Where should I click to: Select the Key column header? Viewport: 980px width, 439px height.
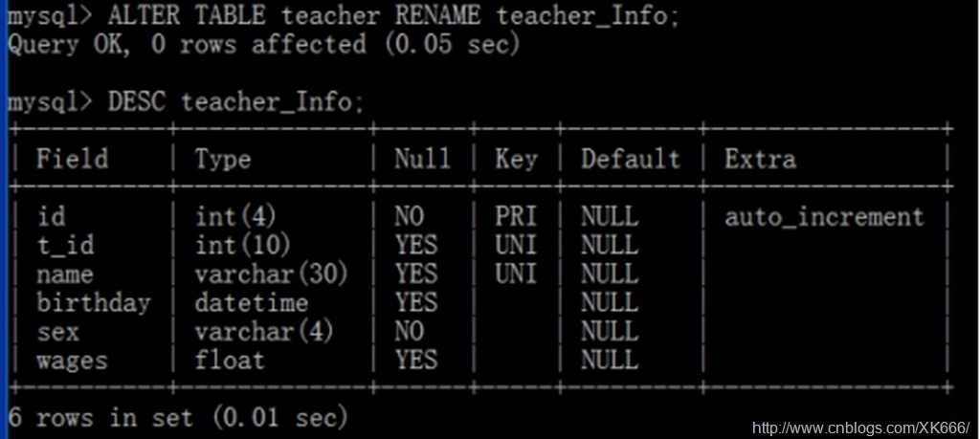pos(516,159)
